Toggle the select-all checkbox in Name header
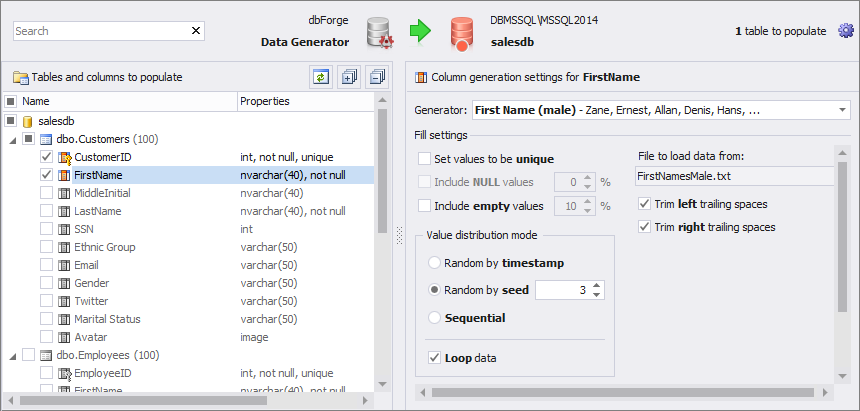Screen dimensions: 860x411 [10, 102]
